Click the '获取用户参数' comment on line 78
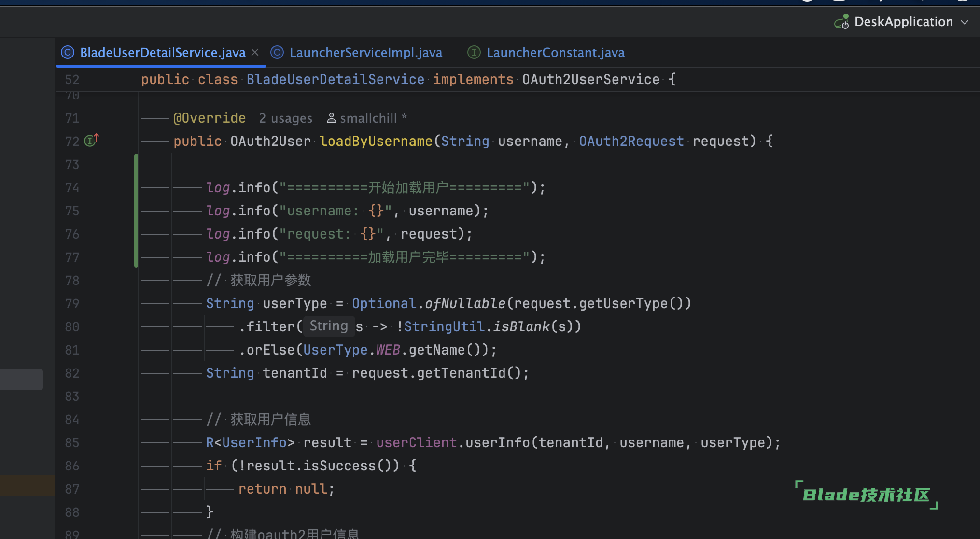The width and height of the screenshot is (980, 539). [x=259, y=281]
